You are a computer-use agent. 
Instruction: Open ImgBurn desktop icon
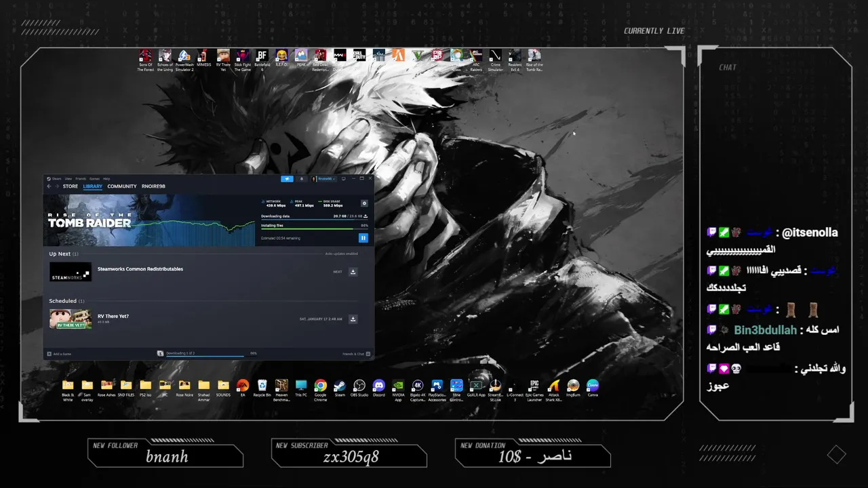pyautogui.click(x=573, y=388)
